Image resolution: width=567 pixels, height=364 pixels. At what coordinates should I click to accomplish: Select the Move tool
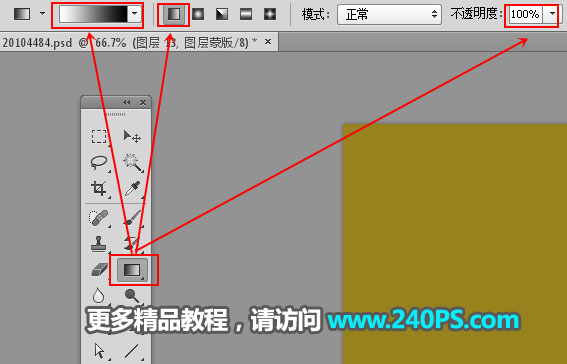pos(132,137)
